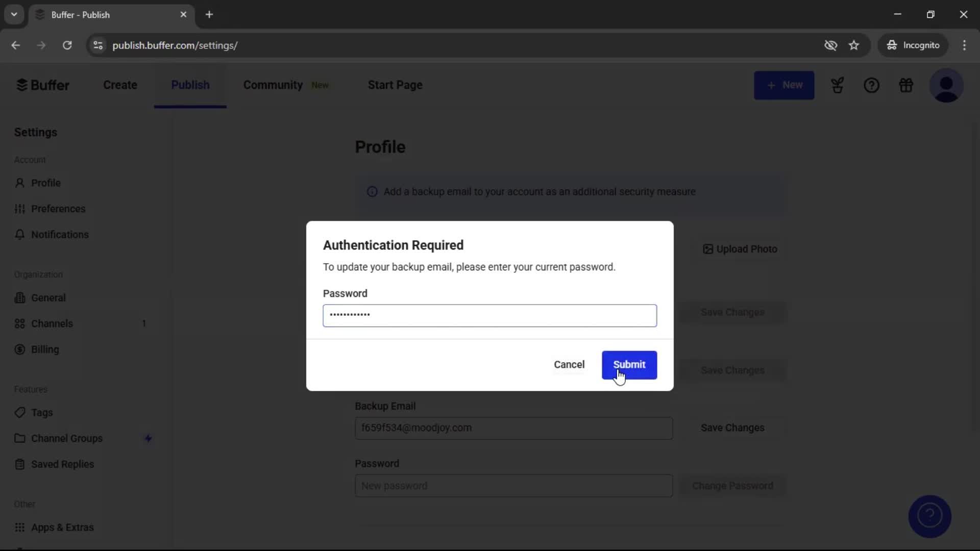
Task: Select the Billing icon in the sidebar
Action: [x=20, y=349]
